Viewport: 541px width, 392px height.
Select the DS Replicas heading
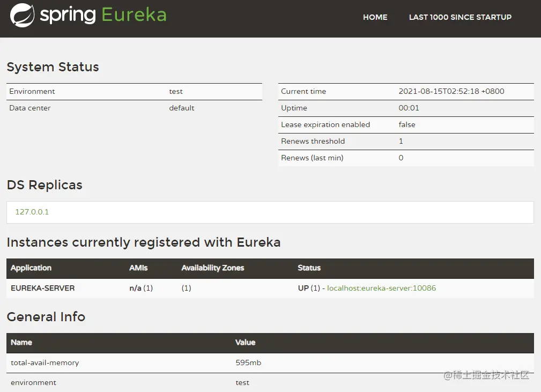[45, 185]
